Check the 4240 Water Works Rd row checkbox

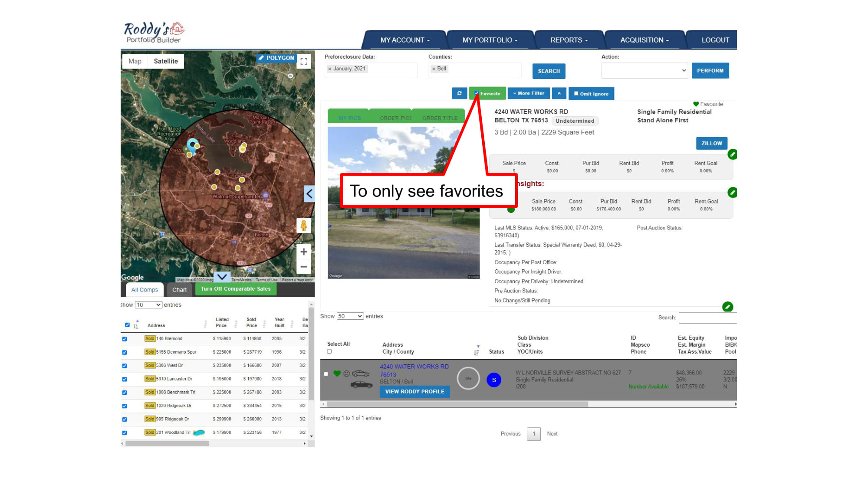(x=326, y=374)
